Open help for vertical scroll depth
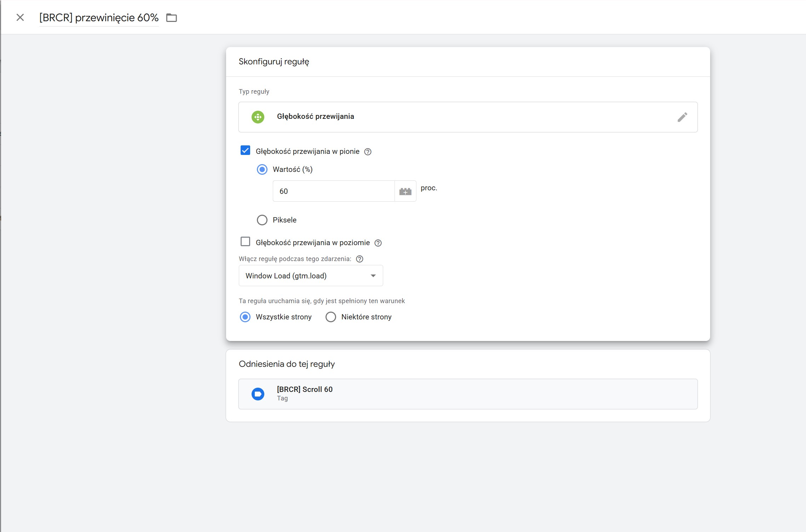The image size is (806, 532). click(x=368, y=152)
